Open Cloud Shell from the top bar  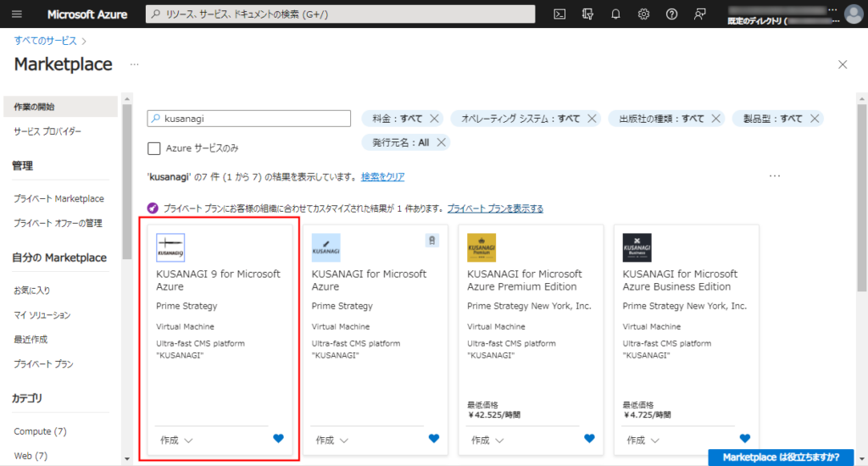pyautogui.click(x=559, y=14)
